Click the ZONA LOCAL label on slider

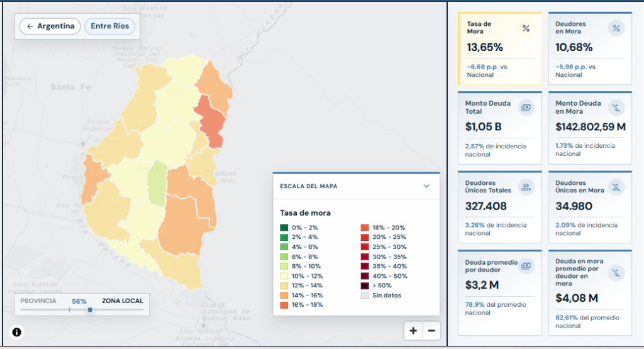[123, 301]
